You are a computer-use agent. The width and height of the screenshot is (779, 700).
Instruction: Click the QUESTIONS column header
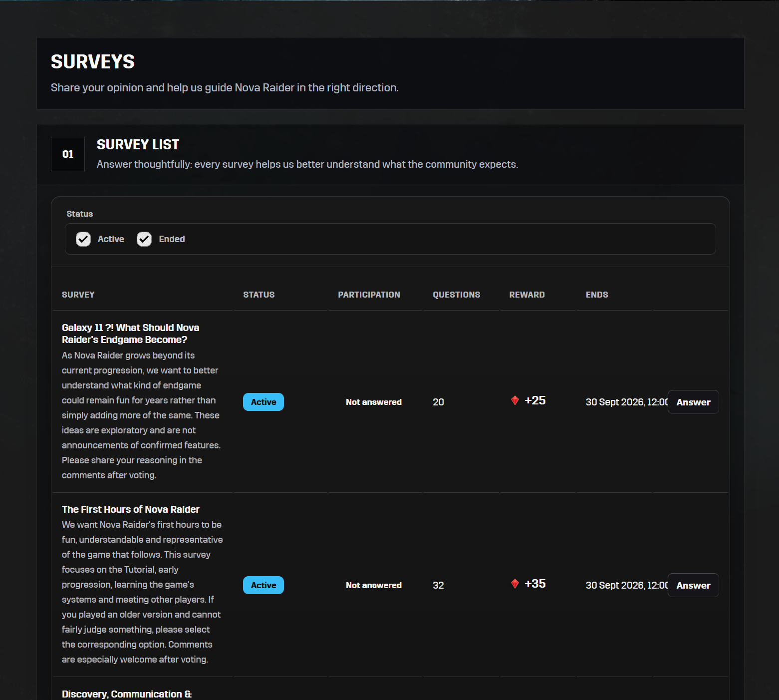coord(457,295)
